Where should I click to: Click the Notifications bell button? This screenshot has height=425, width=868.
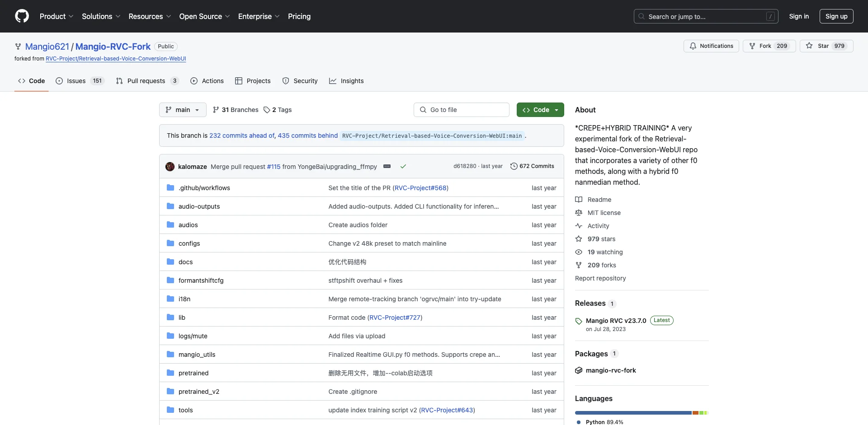click(x=712, y=46)
